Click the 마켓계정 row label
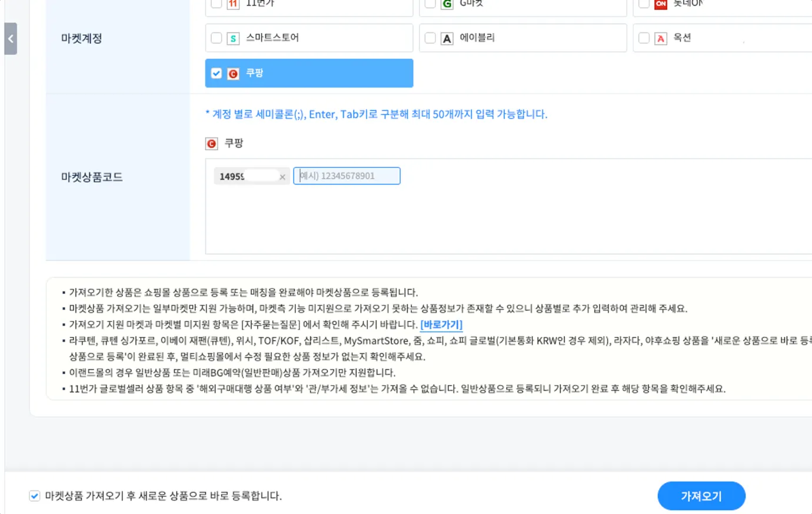The height and width of the screenshot is (514, 812). (x=82, y=39)
